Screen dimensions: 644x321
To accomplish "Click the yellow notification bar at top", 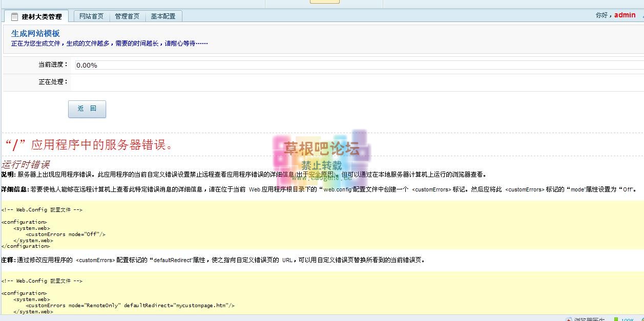I will point(324,2).
